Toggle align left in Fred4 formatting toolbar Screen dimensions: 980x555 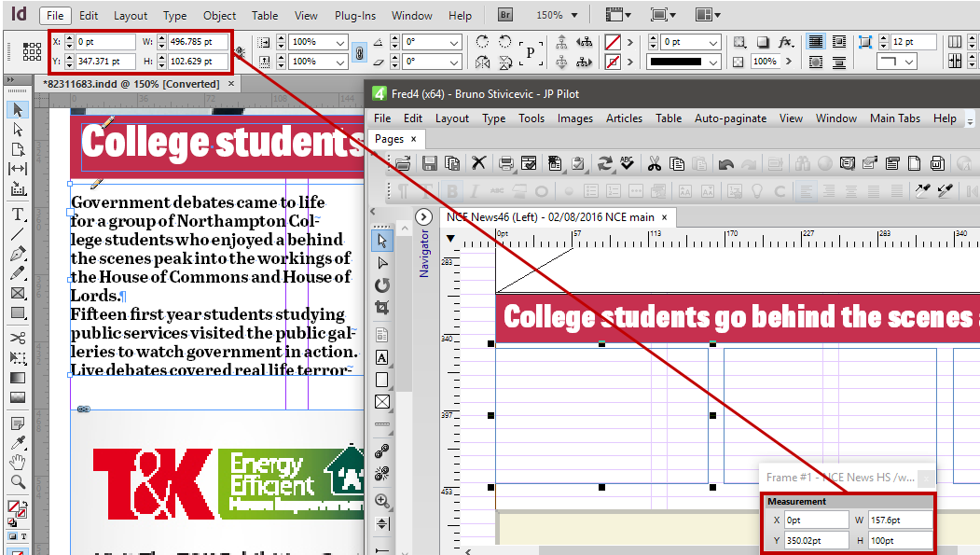click(x=807, y=191)
